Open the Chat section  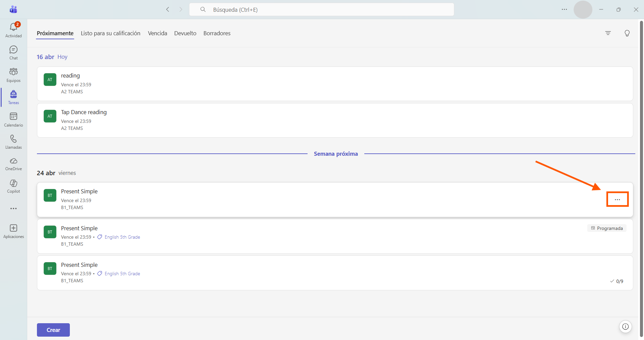(x=13, y=53)
